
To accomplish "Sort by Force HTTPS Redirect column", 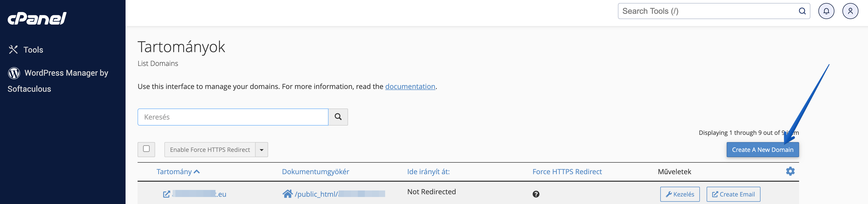I will (x=567, y=172).
